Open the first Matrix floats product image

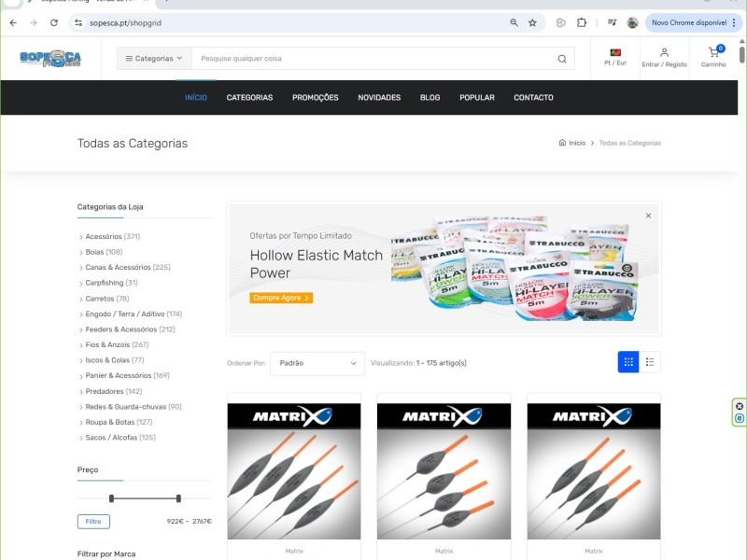pyautogui.click(x=294, y=471)
